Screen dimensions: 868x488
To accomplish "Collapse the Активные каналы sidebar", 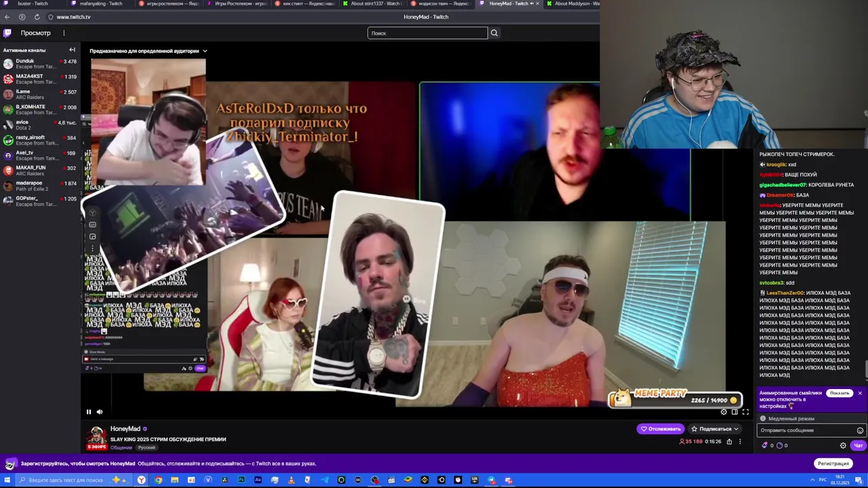I will point(72,50).
